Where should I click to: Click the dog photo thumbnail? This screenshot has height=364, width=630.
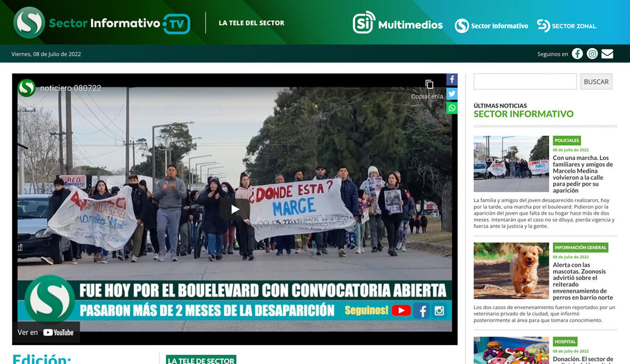[510, 271]
